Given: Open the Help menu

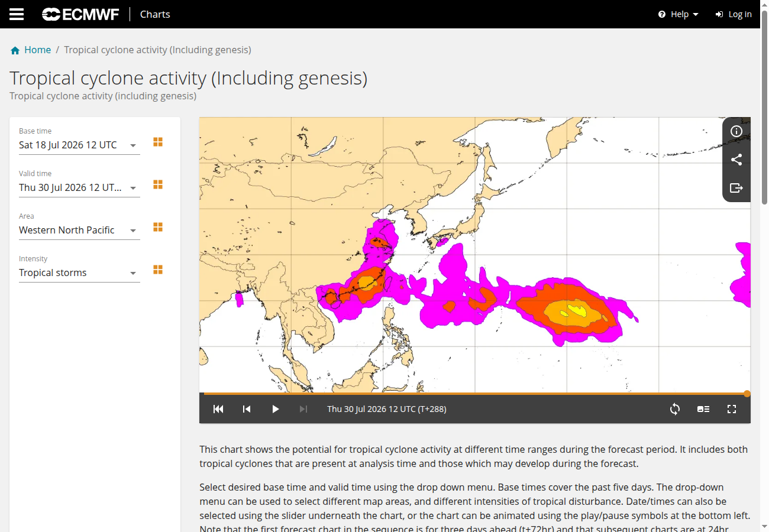Looking at the screenshot, I should coord(678,14).
